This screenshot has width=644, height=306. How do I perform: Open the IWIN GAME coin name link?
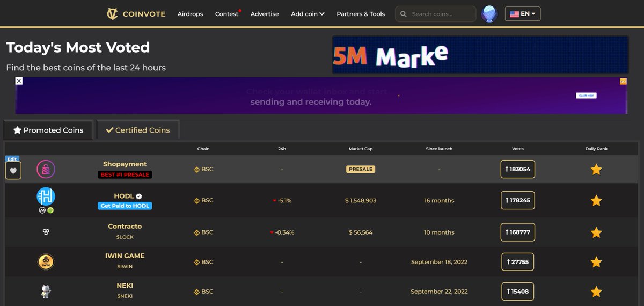click(x=125, y=256)
